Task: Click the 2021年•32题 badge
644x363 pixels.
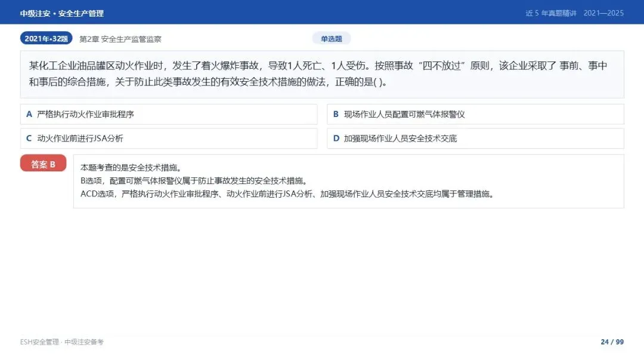Action: (x=47, y=39)
